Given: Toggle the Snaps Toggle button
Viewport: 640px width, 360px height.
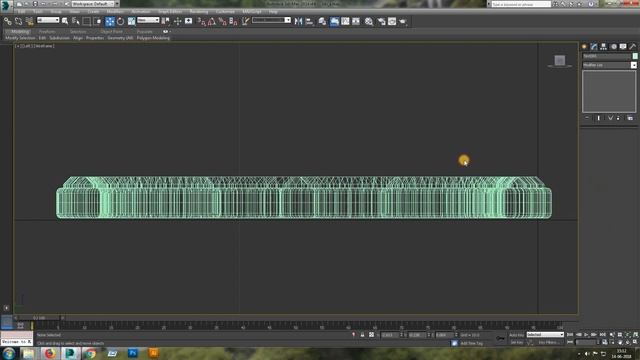Looking at the screenshot, I should coord(201,21).
